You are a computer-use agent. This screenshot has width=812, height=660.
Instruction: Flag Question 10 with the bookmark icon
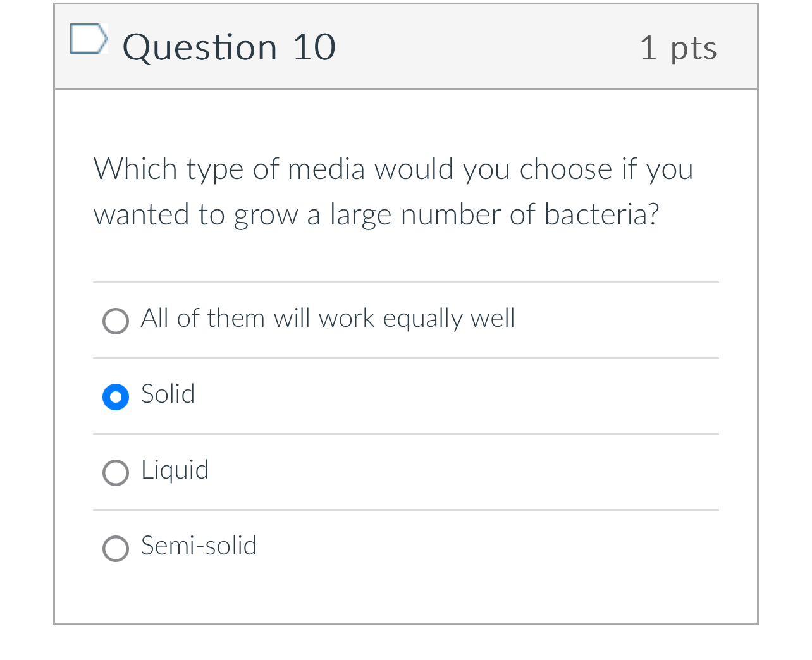pos(89,39)
